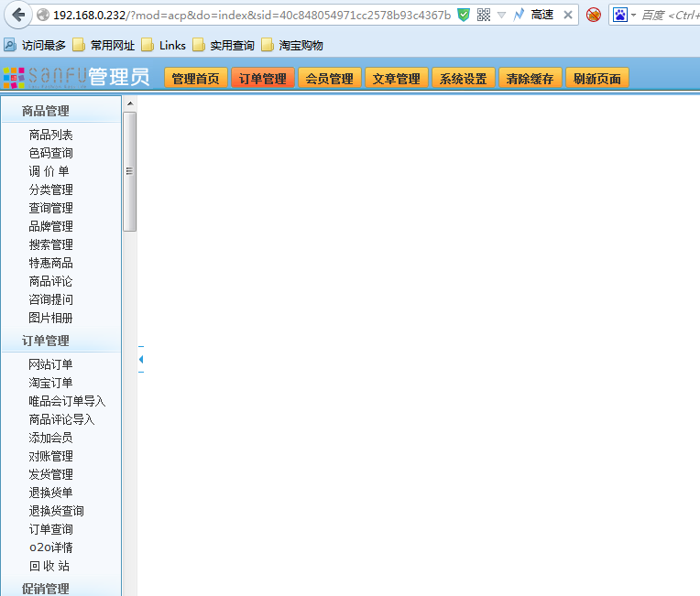Open 唯品会订单导入 in sidebar
This screenshot has width=700, height=596.
68,401
